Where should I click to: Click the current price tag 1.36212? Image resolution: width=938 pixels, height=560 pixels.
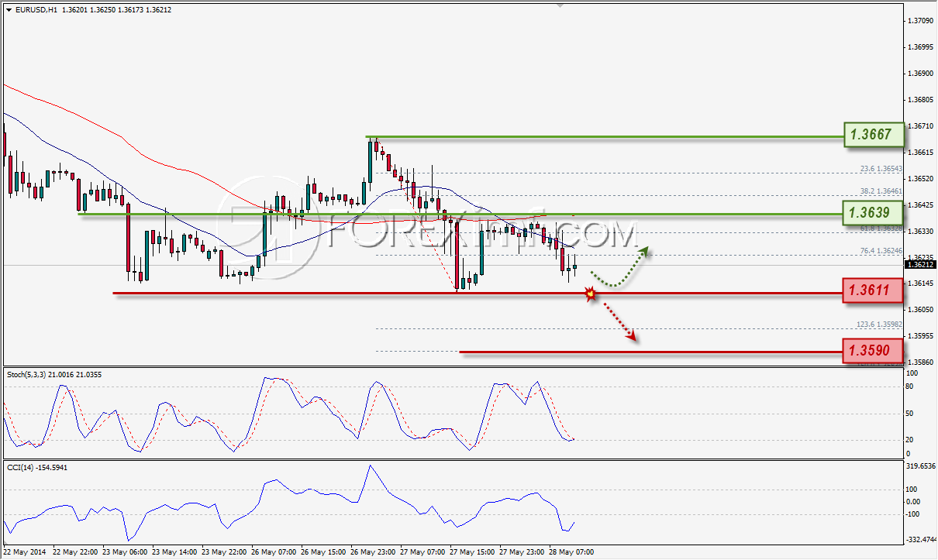tap(920, 264)
